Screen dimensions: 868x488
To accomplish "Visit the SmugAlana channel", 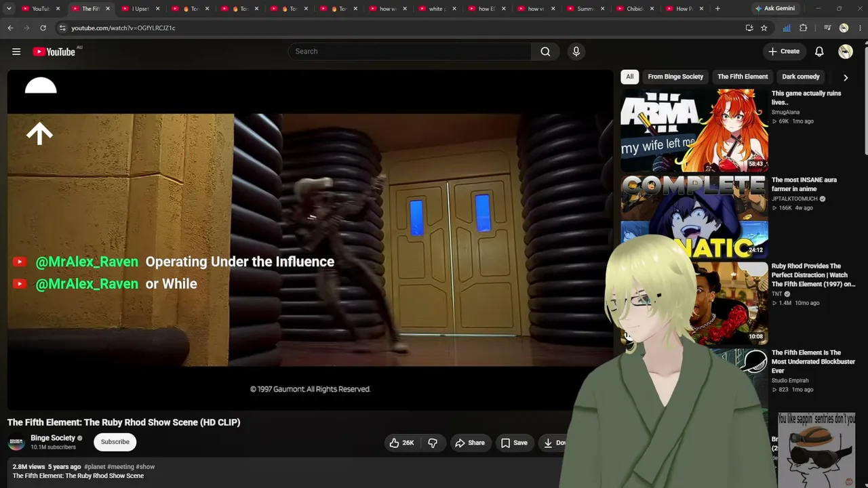I will 785,113.
